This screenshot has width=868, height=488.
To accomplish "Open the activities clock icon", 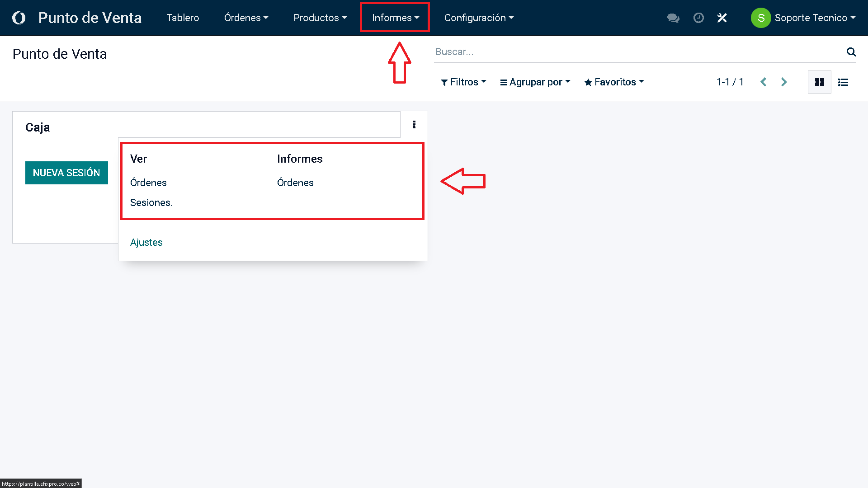I will pos(698,18).
